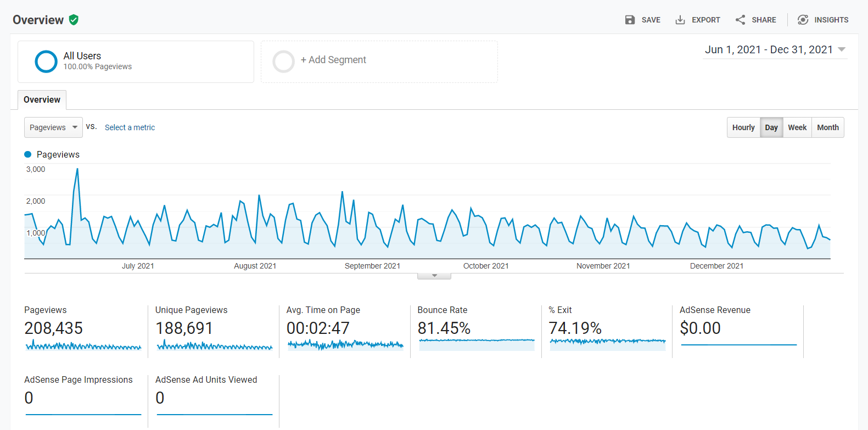Image resolution: width=868 pixels, height=430 pixels.
Task: Open the Pageviews metric dropdown
Action: point(53,127)
